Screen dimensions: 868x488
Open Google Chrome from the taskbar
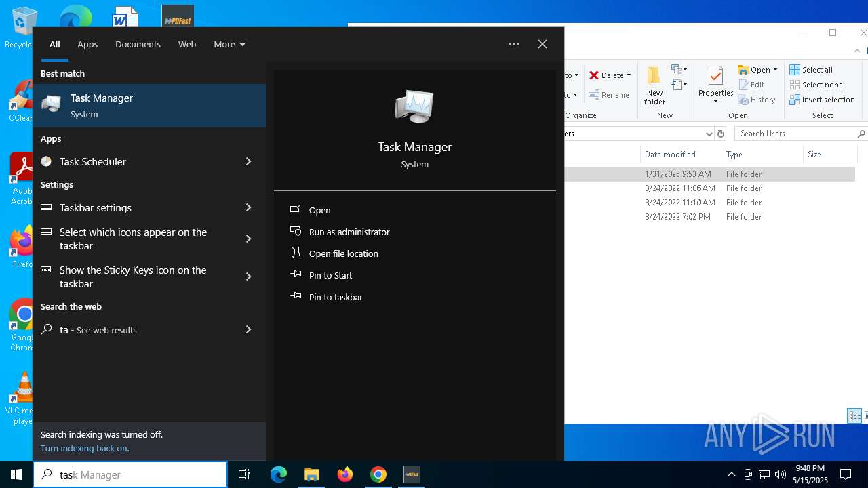[378, 474]
